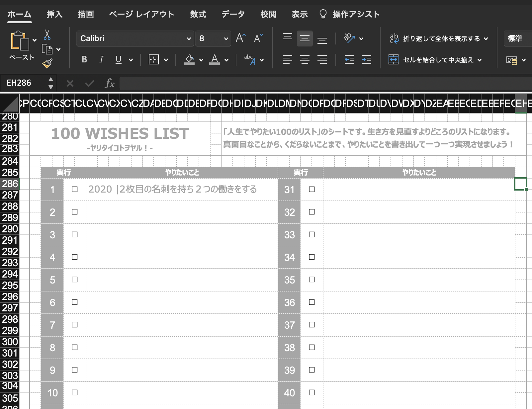Apply Italic formatting
Screen dimensions: 532x409
101,59
